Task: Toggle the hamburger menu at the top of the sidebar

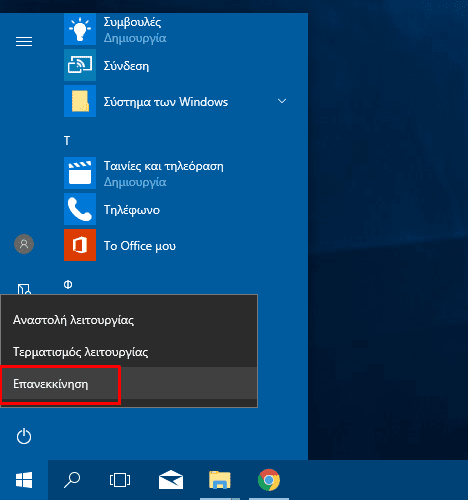Action: coord(24,42)
